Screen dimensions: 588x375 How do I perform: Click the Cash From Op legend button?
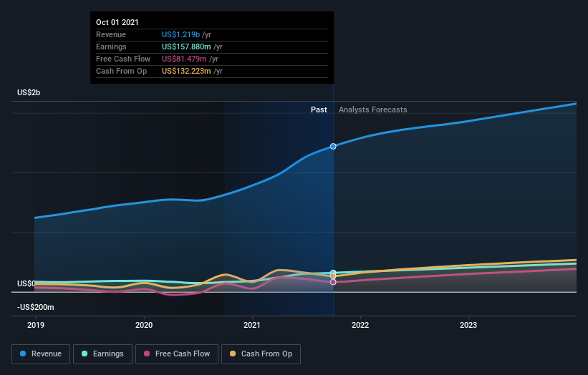click(x=261, y=354)
